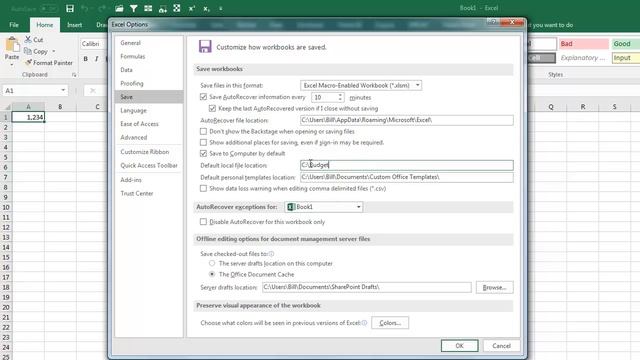The image size is (640, 360).
Task: Select cell A1 containing 1,234
Action: (28, 117)
